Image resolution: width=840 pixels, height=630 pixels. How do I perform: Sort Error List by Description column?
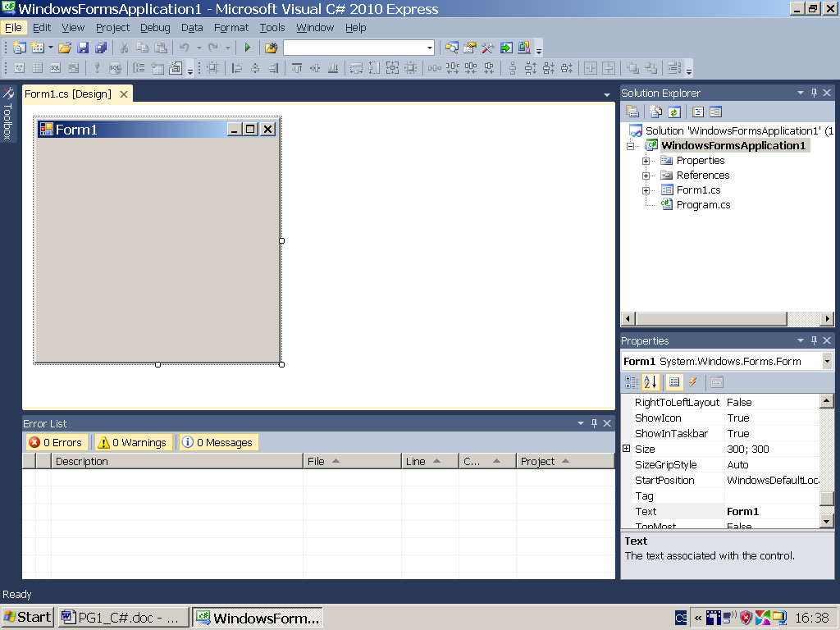pyautogui.click(x=177, y=461)
